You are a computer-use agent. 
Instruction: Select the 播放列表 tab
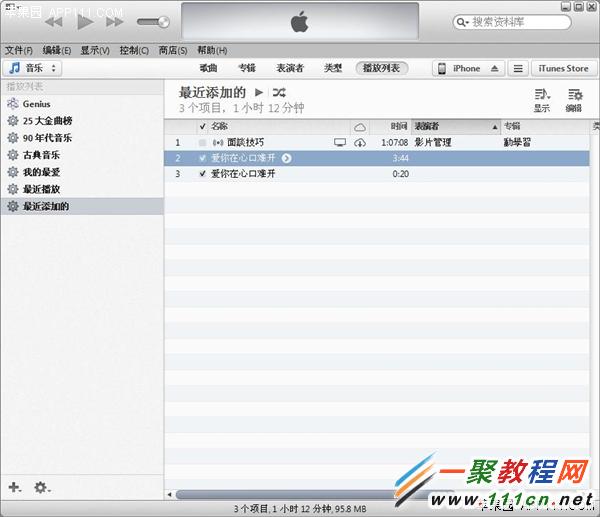point(382,68)
